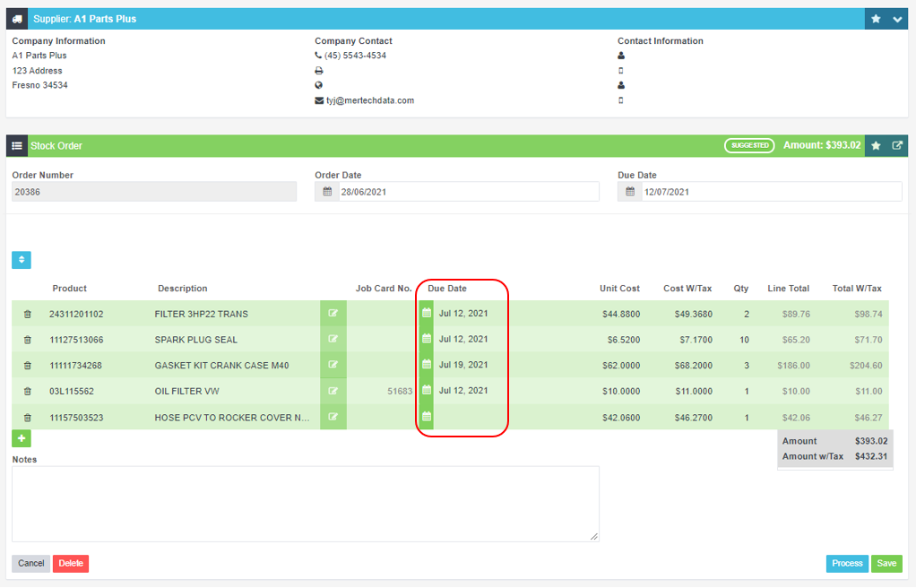Image resolution: width=916 pixels, height=588 pixels.
Task: Open due date calendar for SPARK PLUG SEAL
Action: coord(427,339)
